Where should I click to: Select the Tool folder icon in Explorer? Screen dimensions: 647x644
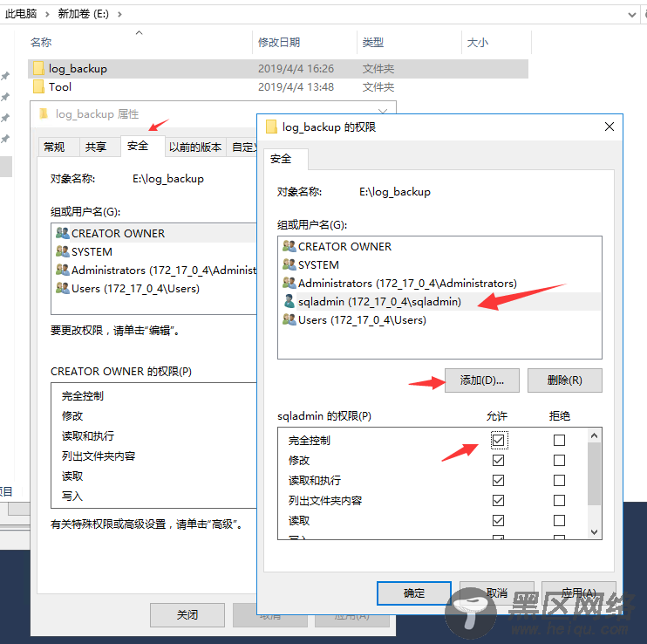click(38, 87)
